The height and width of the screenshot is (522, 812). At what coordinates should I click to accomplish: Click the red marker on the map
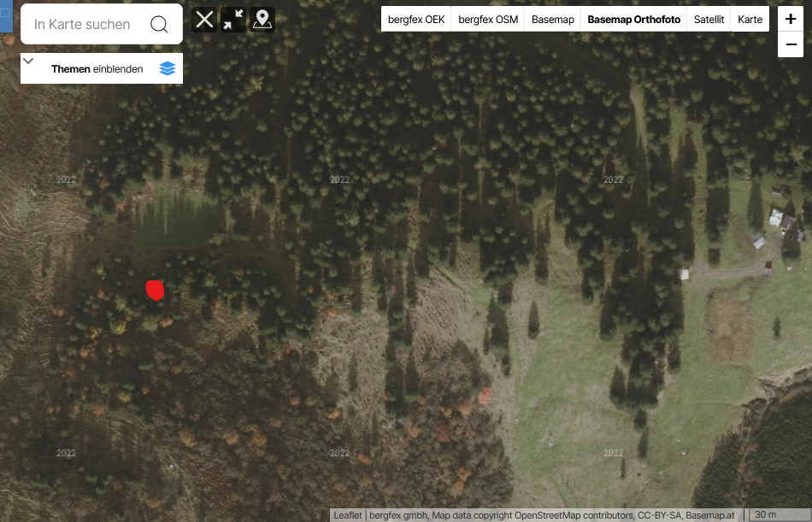tap(155, 290)
